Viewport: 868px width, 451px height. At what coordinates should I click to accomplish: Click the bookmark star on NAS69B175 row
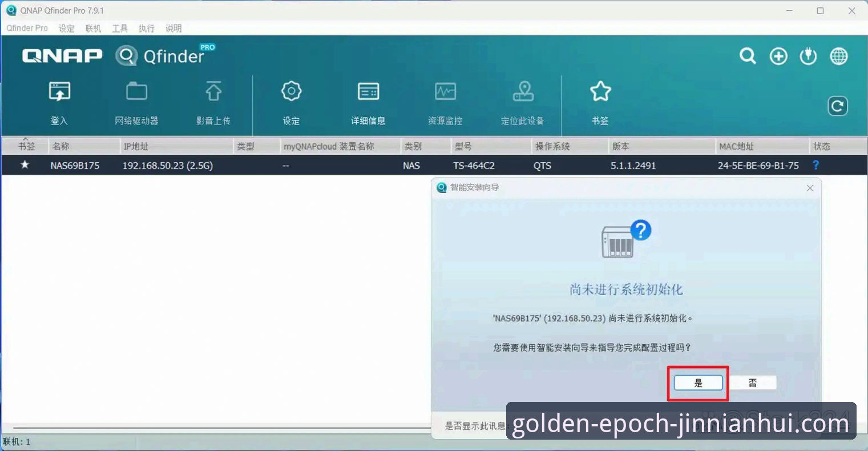point(25,165)
